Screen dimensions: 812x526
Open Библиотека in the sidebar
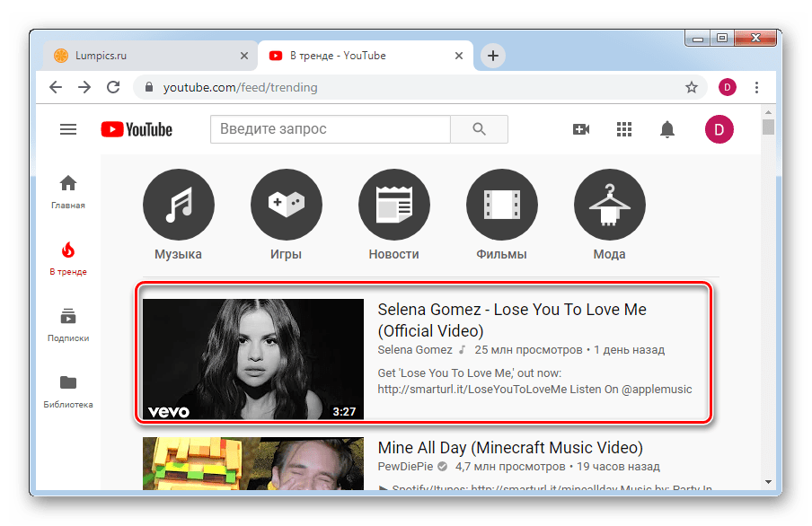[68, 391]
